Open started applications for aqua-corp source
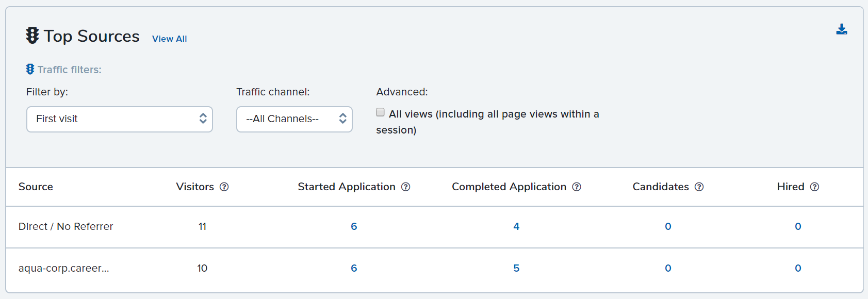The image size is (868, 299). tap(354, 268)
